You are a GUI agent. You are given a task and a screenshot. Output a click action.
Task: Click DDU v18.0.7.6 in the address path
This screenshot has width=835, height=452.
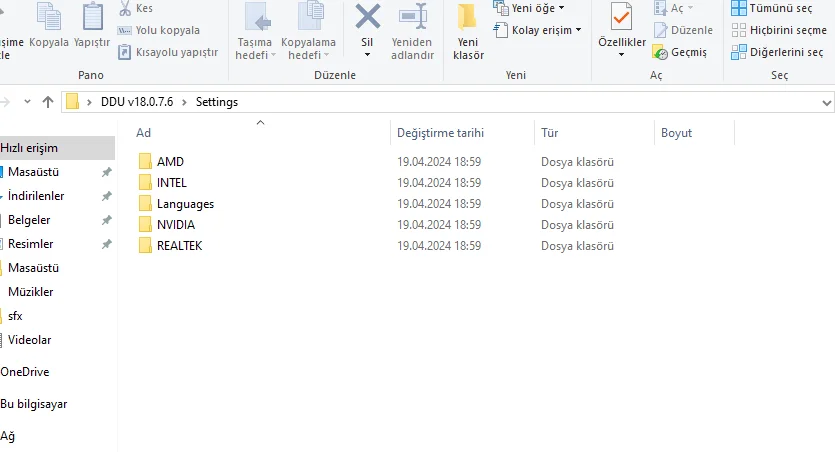tap(137, 102)
